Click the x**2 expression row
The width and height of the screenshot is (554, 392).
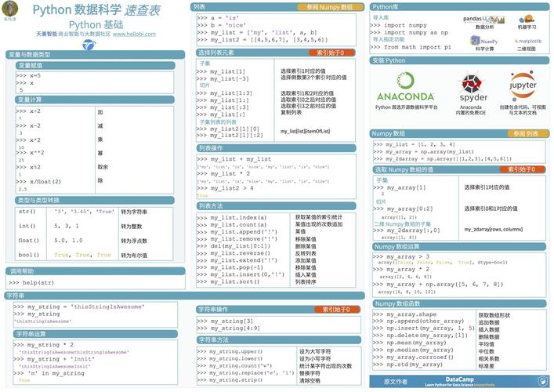tap(30, 153)
